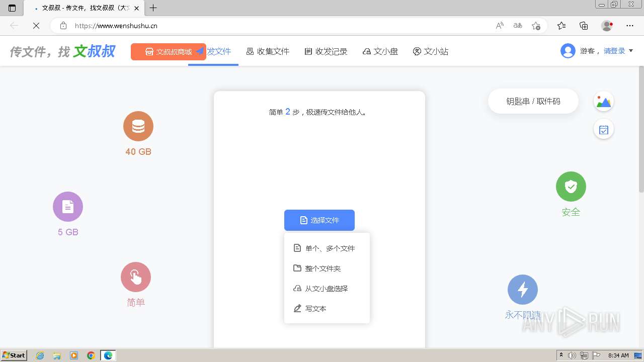Open Windows Media Player taskbar icon
The height and width of the screenshot is (362, 644).
pos(74,355)
